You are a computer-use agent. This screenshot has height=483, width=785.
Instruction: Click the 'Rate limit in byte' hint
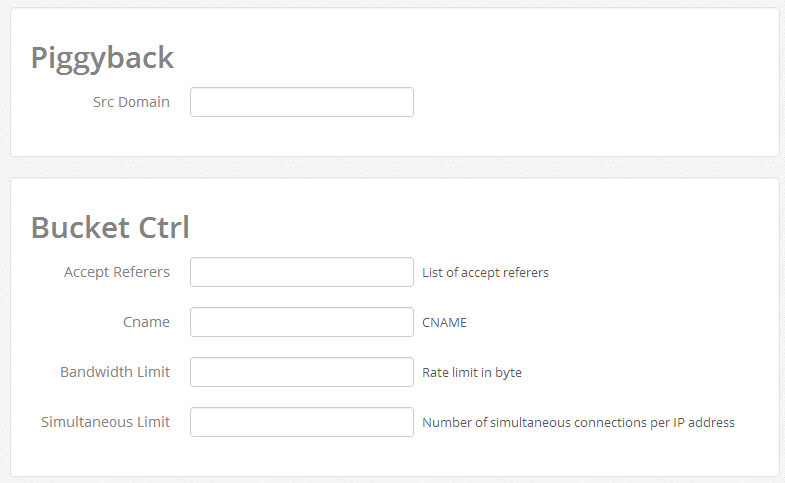pos(472,373)
